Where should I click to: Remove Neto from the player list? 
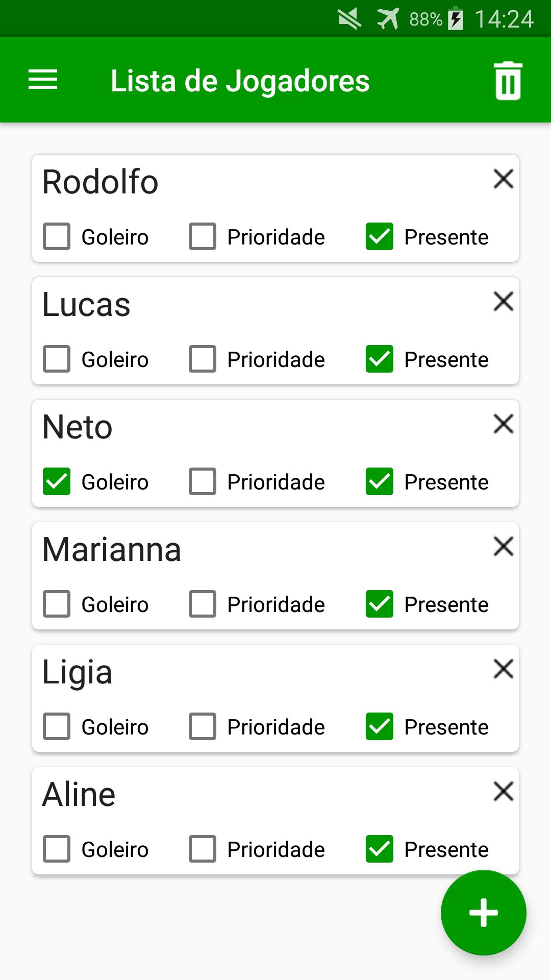point(503,424)
